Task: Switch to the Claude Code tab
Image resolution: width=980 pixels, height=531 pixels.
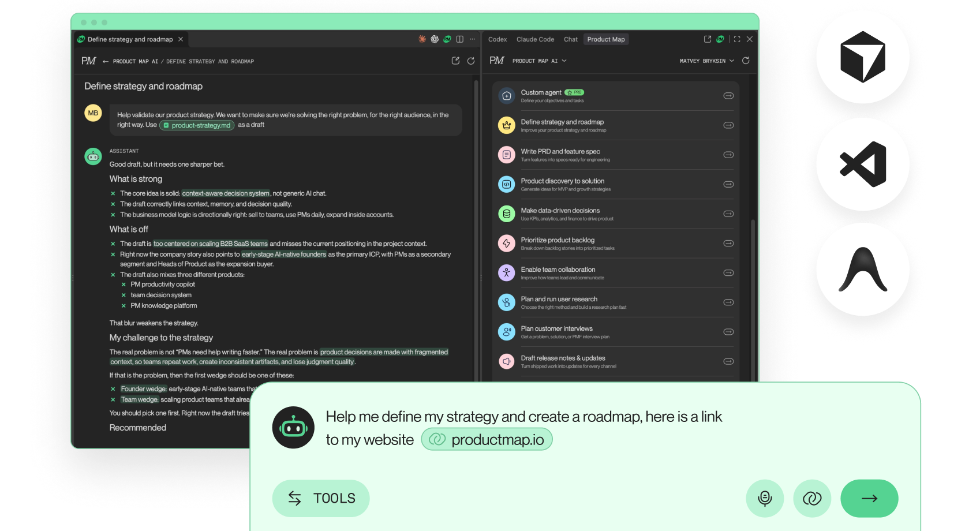Action: coord(535,39)
